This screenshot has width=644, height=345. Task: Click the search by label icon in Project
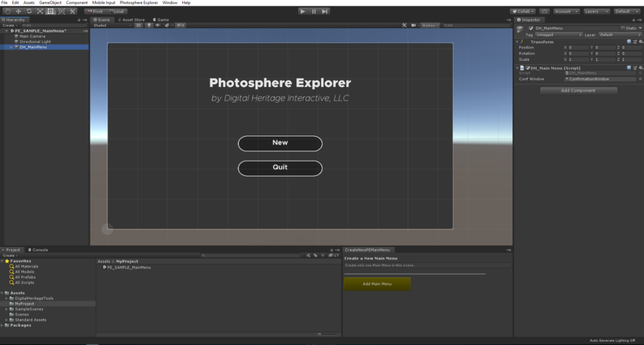[315, 255]
